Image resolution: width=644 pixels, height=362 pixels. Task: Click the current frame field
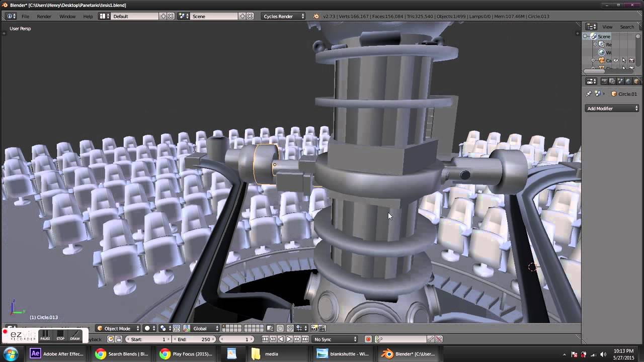[236, 339]
